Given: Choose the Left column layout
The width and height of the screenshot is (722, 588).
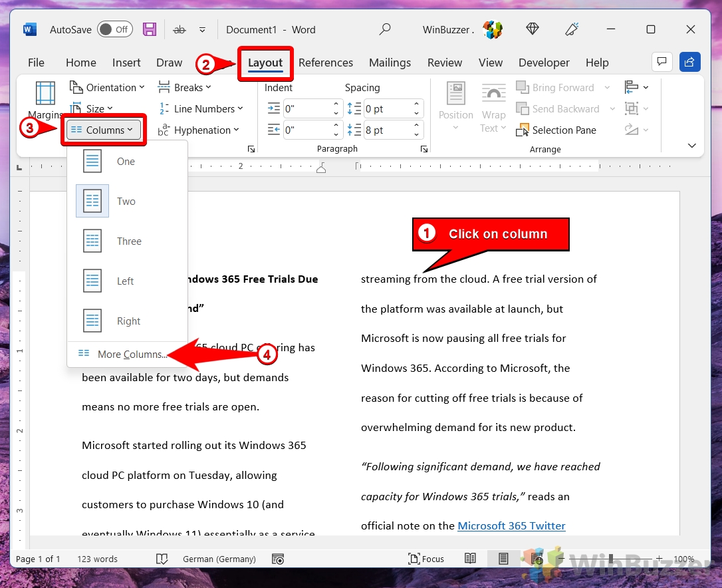Looking at the screenshot, I should pyautogui.click(x=127, y=281).
